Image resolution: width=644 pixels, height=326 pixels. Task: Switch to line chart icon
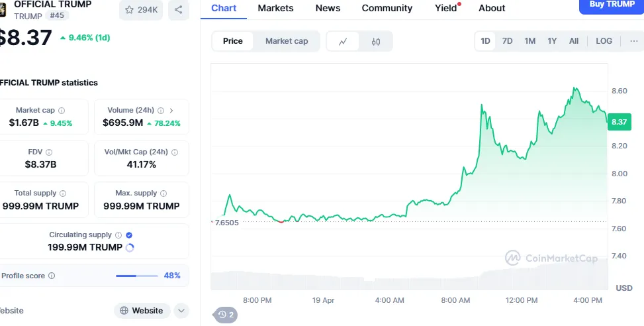[343, 41]
